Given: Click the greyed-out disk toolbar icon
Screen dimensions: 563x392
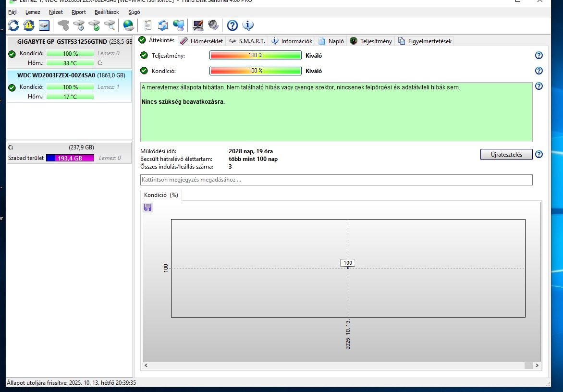Looking at the screenshot, I should [63, 25].
